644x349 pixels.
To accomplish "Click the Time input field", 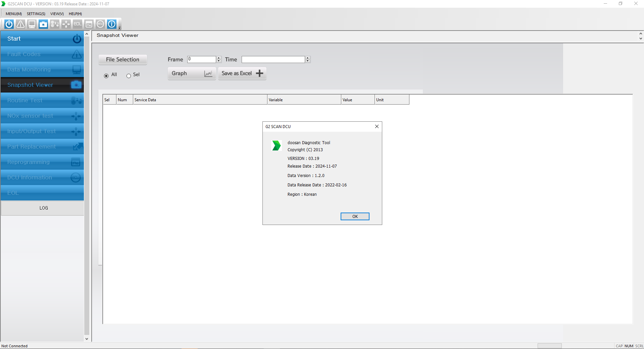I will 273,59.
